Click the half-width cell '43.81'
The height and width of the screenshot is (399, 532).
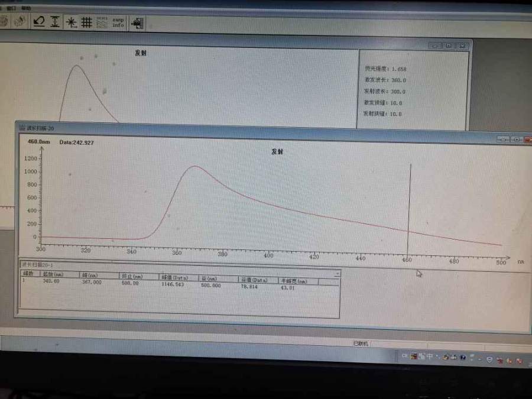point(288,288)
